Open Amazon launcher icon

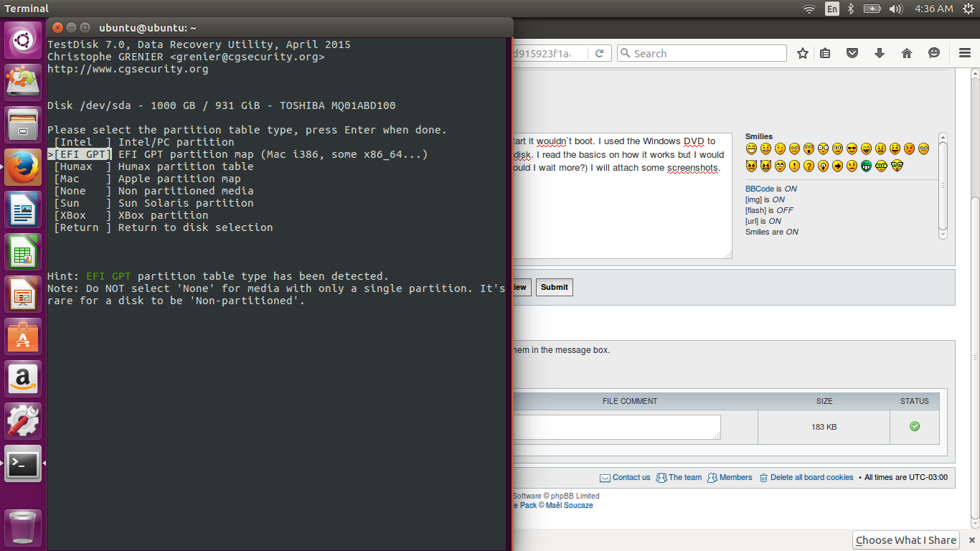(x=23, y=378)
